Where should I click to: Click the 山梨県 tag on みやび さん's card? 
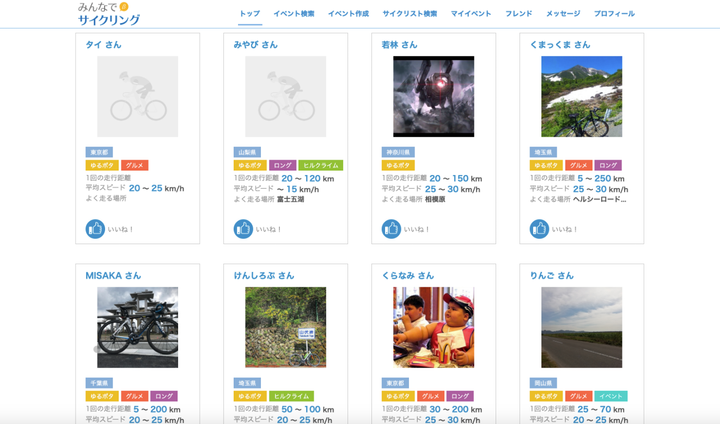click(x=247, y=152)
